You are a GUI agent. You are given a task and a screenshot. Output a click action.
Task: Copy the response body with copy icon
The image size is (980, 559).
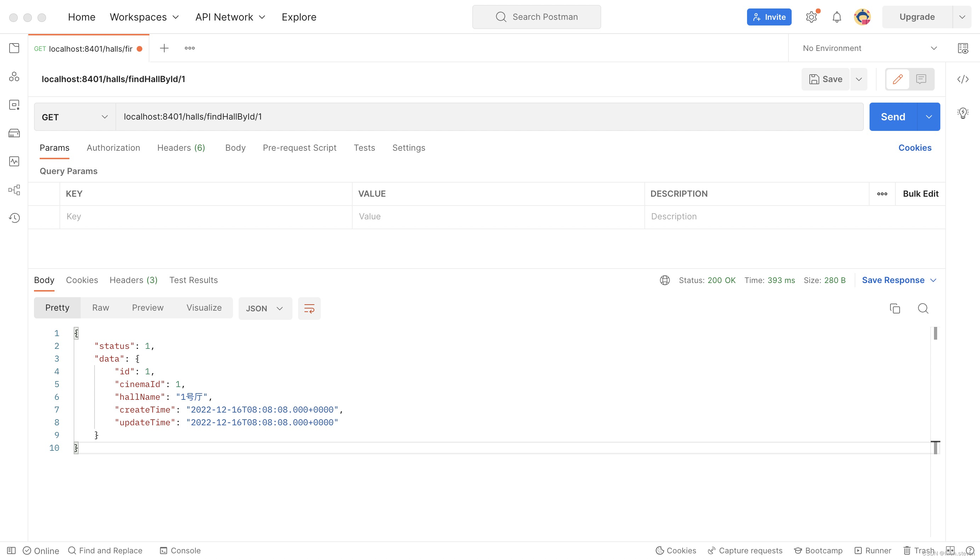pos(895,308)
